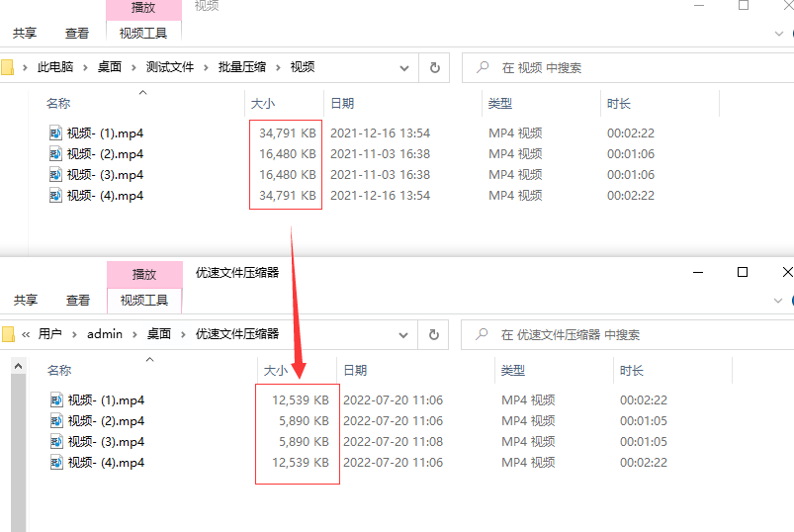This screenshot has height=532, width=794.
Task: Select 视频- (2).mp4 icon in 优速文件压缩器 window
Action: point(56,420)
